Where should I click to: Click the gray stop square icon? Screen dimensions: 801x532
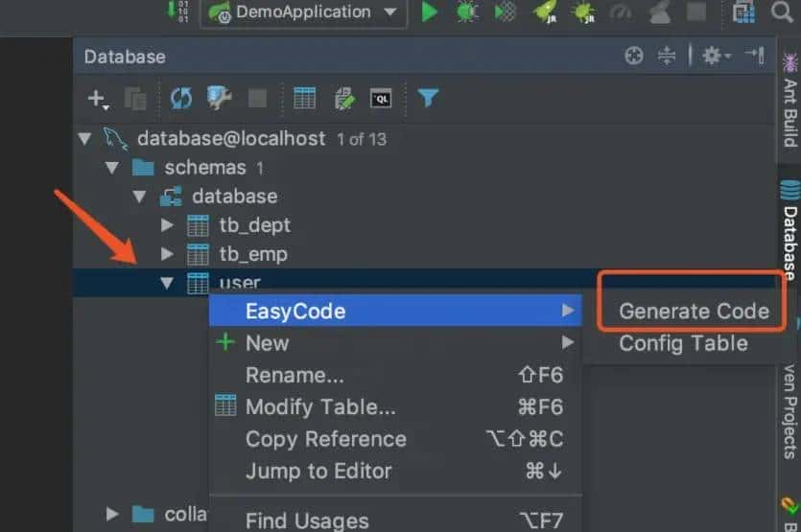[257, 98]
